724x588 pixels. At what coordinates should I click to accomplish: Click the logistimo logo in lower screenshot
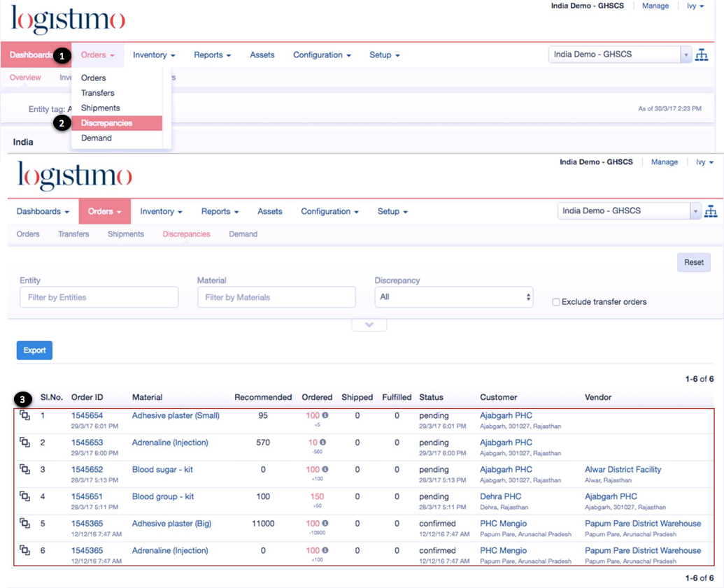coord(75,176)
